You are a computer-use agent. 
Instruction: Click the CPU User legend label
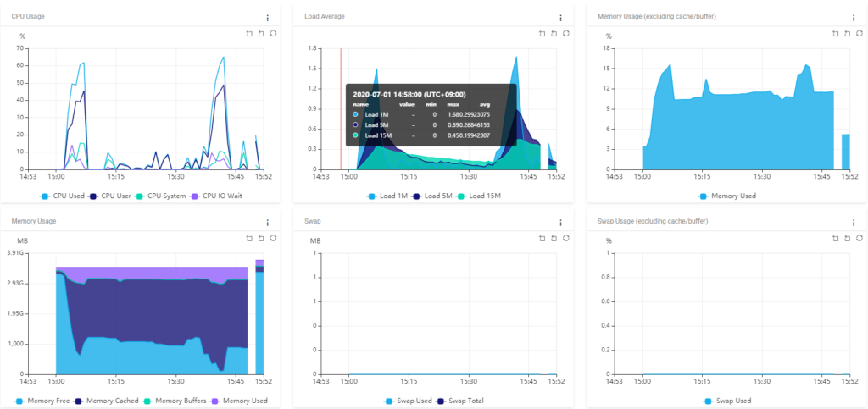tap(120, 196)
